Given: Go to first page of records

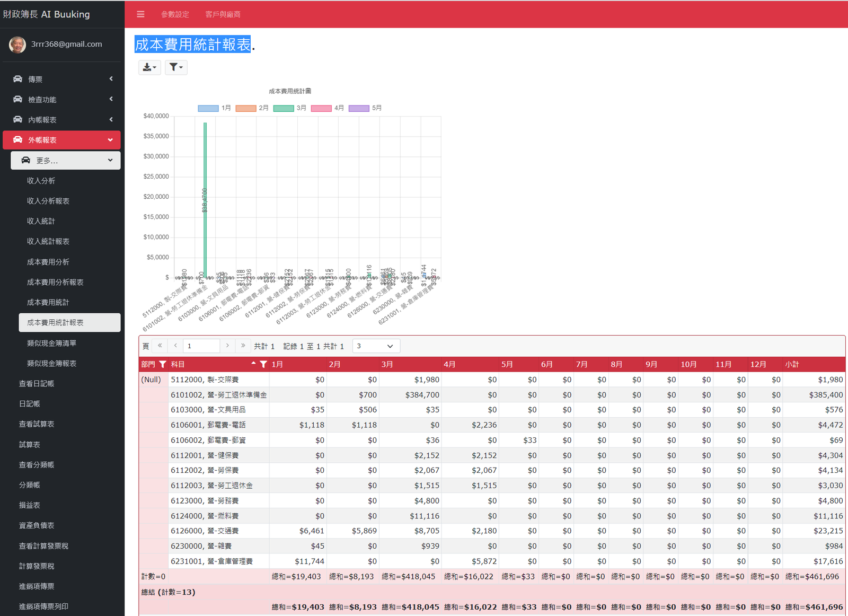Looking at the screenshot, I should pyautogui.click(x=160, y=346).
